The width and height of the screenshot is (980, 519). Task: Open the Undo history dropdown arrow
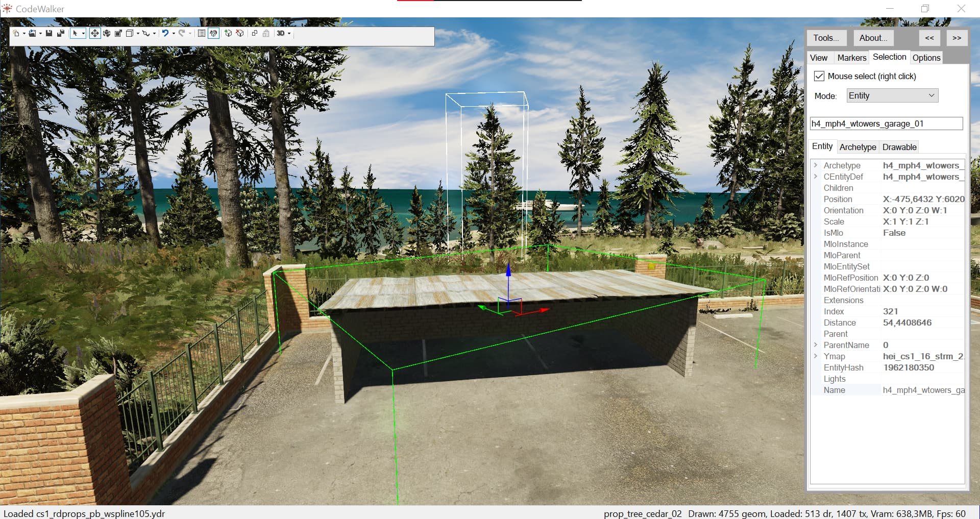point(174,34)
